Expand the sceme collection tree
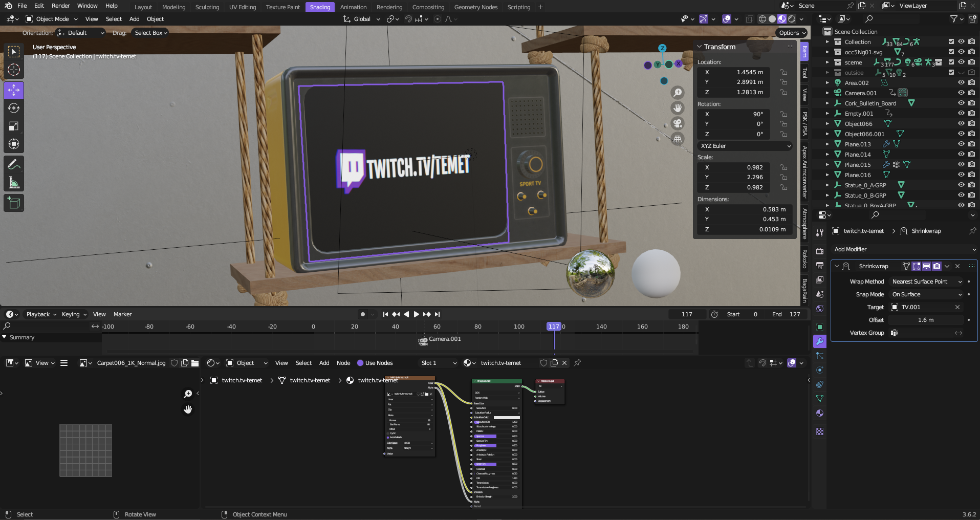 coord(827,62)
